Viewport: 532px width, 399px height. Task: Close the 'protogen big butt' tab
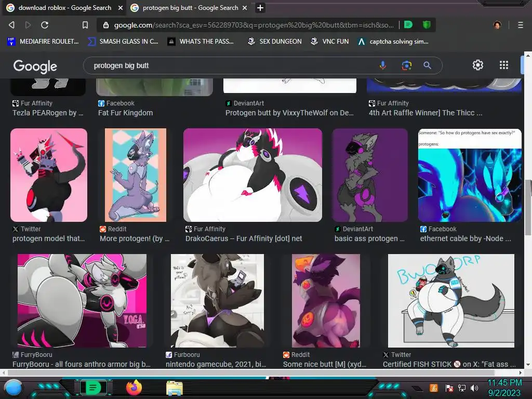(x=245, y=8)
